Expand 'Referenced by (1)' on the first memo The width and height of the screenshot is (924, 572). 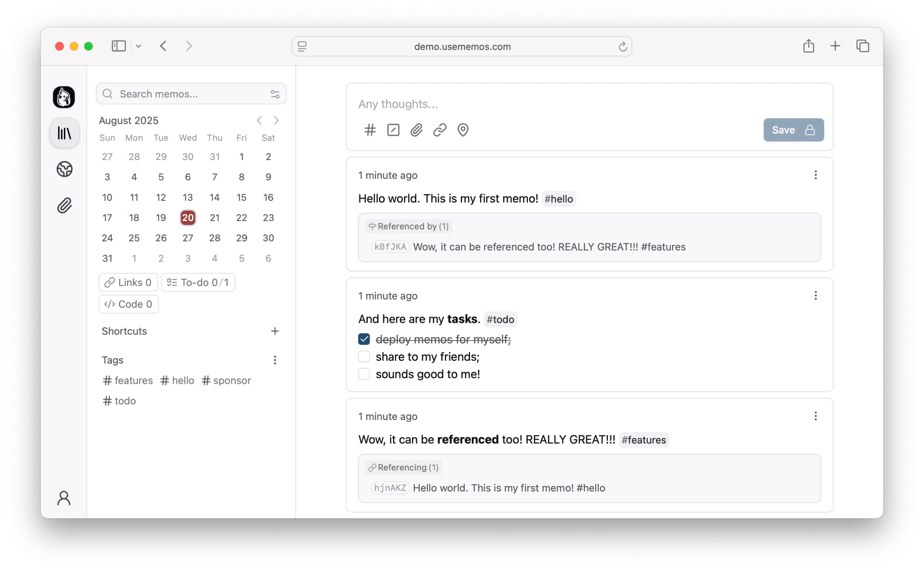[408, 226]
